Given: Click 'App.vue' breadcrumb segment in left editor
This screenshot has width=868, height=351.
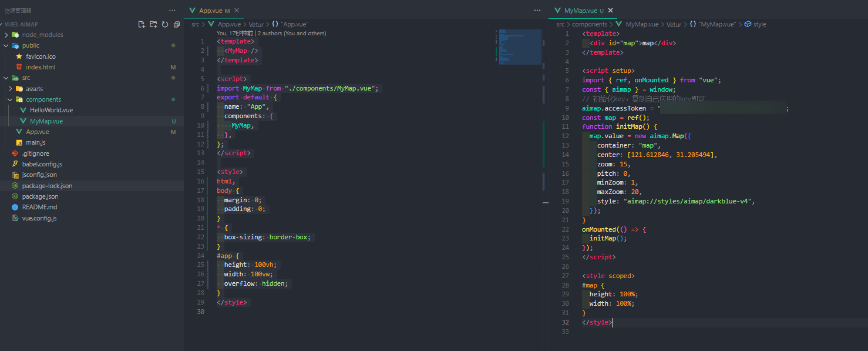Looking at the screenshot, I should click(x=229, y=24).
